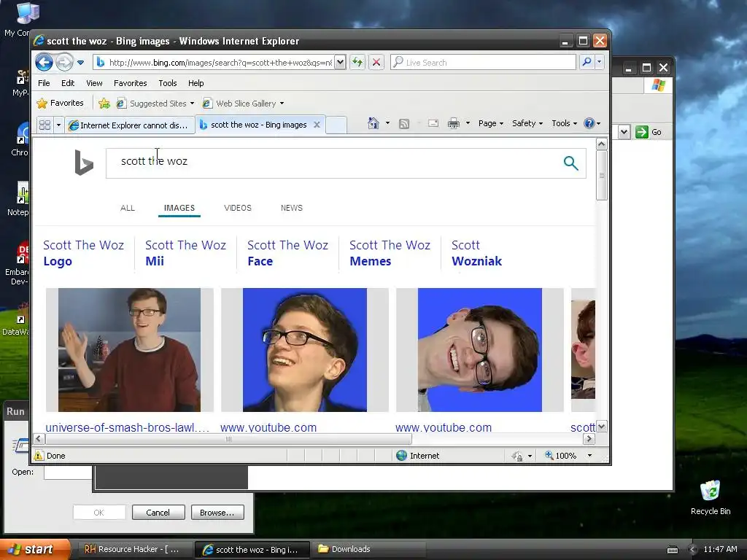Switch to the VIDEOS results tab

238,208
